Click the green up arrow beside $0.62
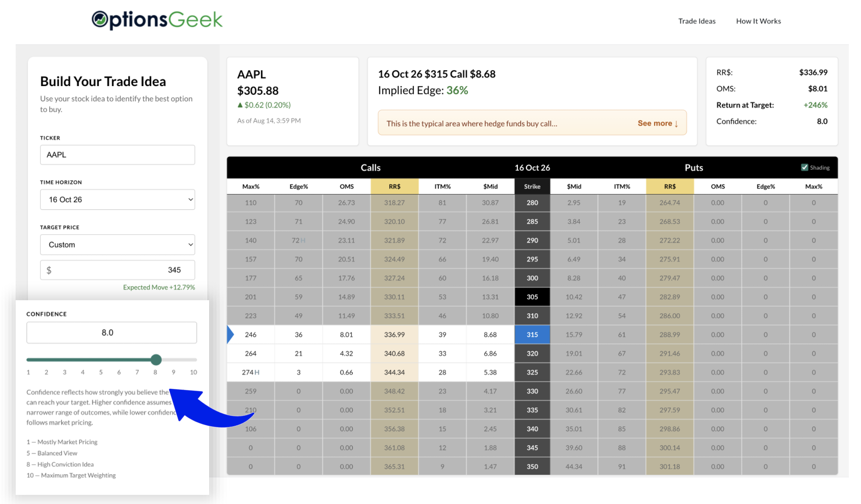The image size is (861, 504). pos(240,105)
